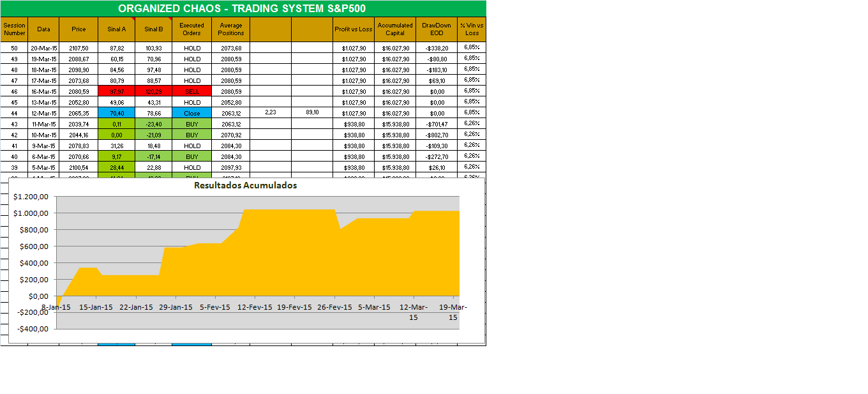Click drawdown value -$338,20
Screen dimensions: 868x394
(x=437, y=48)
